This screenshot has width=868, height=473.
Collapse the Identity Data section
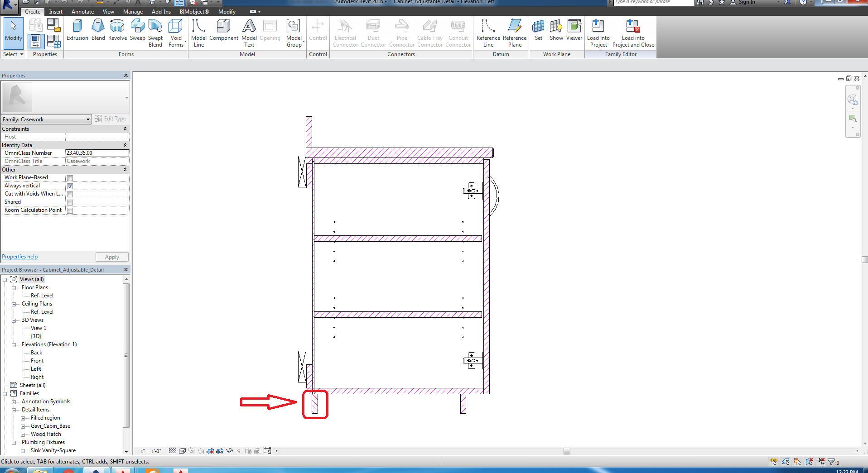125,145
